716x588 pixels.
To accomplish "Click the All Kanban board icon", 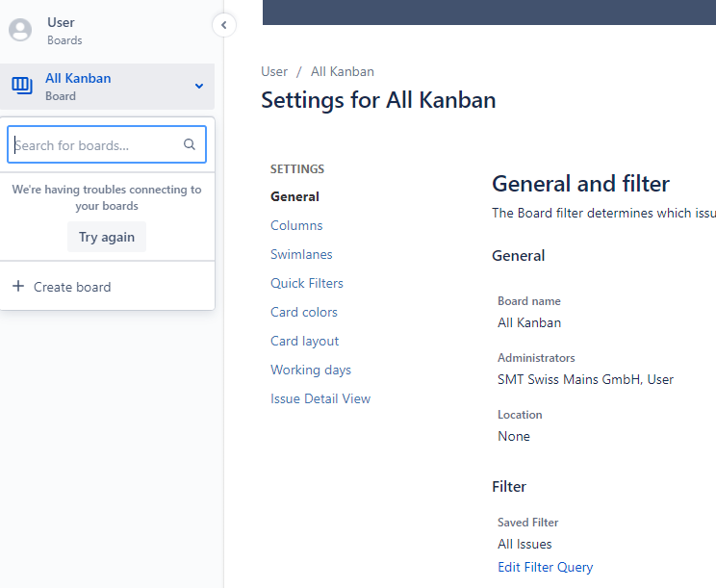I will point(22,86).
